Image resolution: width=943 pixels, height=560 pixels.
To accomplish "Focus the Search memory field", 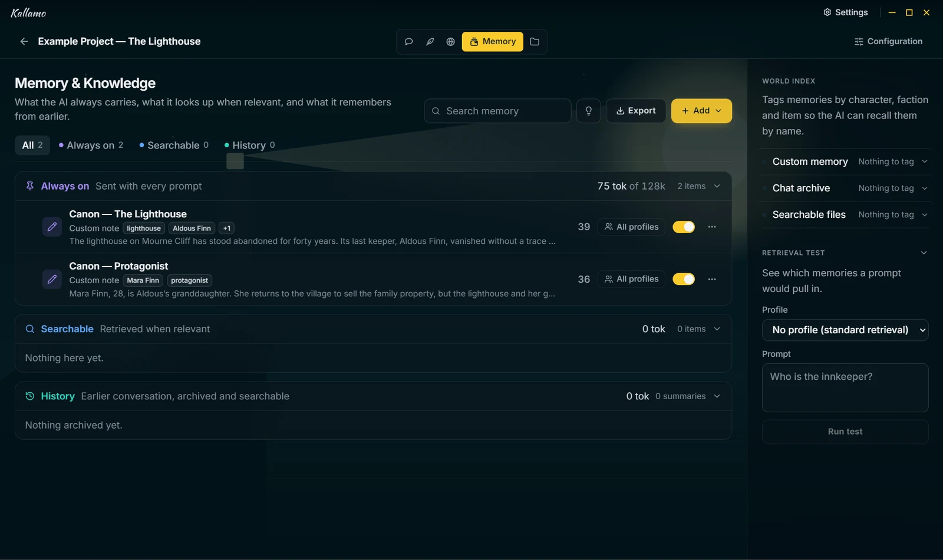I will tap(497, 111).
